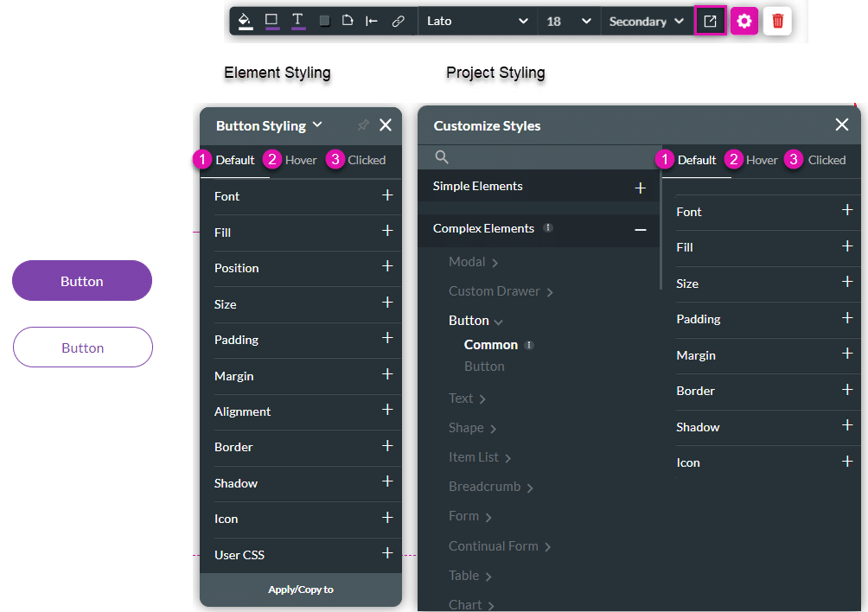Click the Apply/Copy to button
The image size is (868, 612).
[x=301, y=590]
